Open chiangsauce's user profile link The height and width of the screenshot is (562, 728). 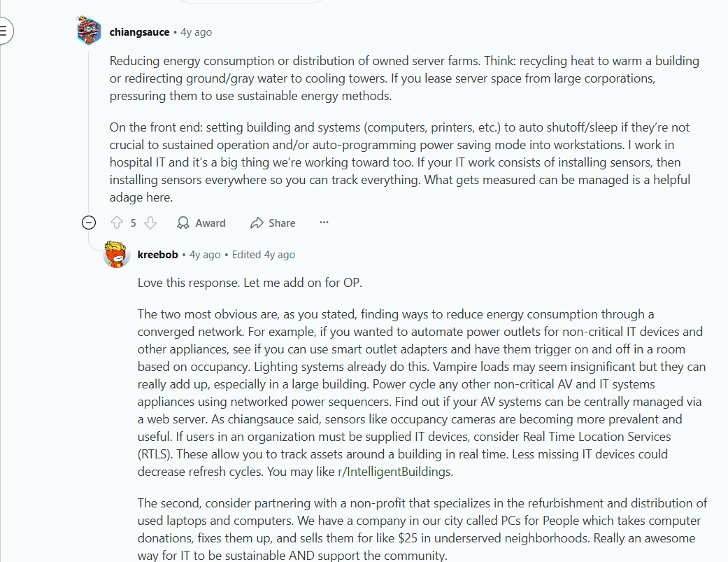[139, 32]
